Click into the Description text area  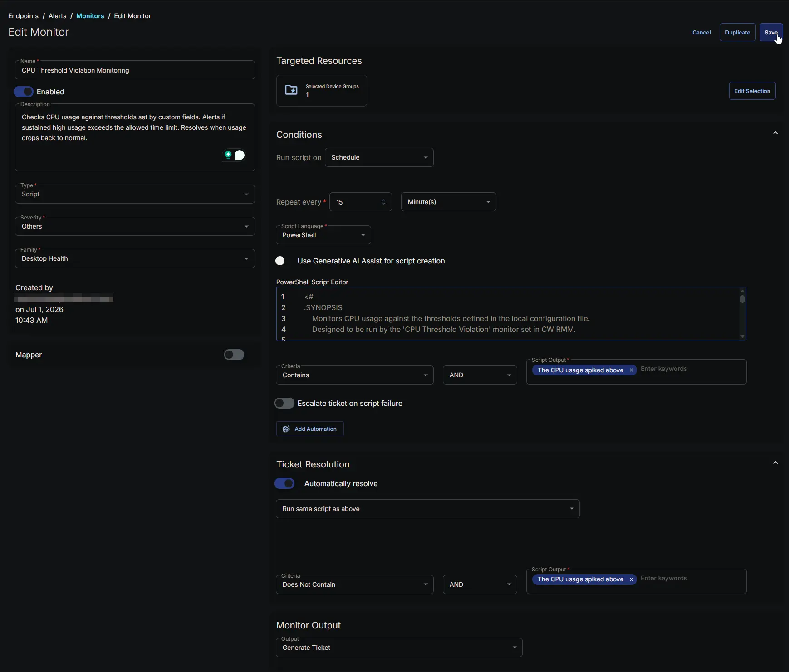tap(135, 138)
